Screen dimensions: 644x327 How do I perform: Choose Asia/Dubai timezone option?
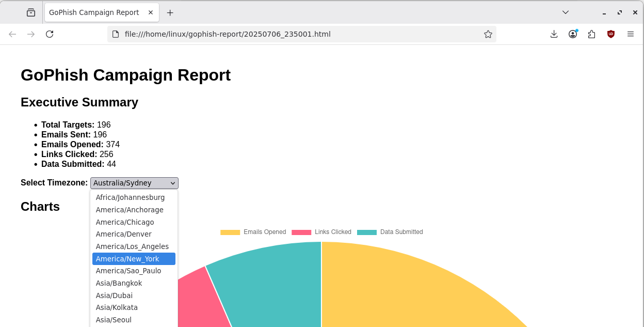tap(134, 295)
